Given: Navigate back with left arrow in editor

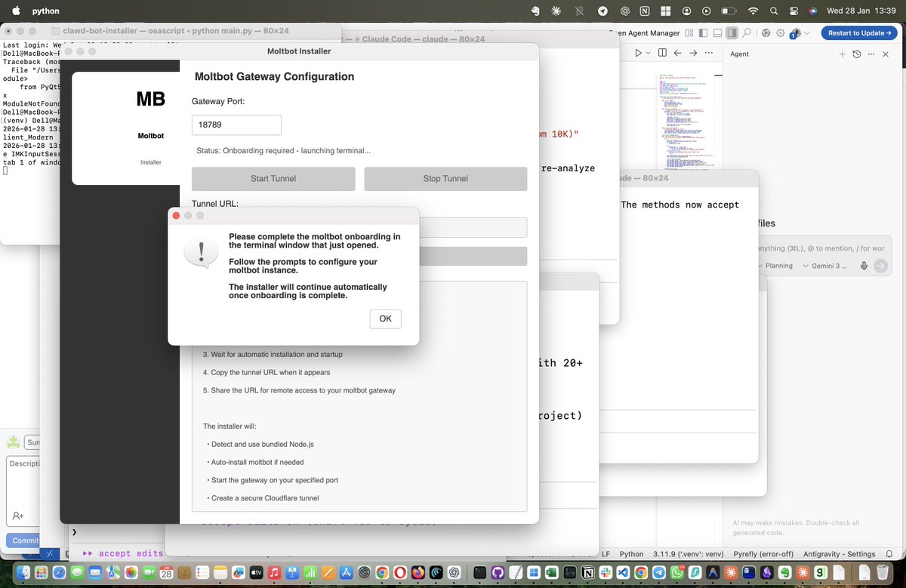Looking at the screenshot, I should (x=677, y=53).
